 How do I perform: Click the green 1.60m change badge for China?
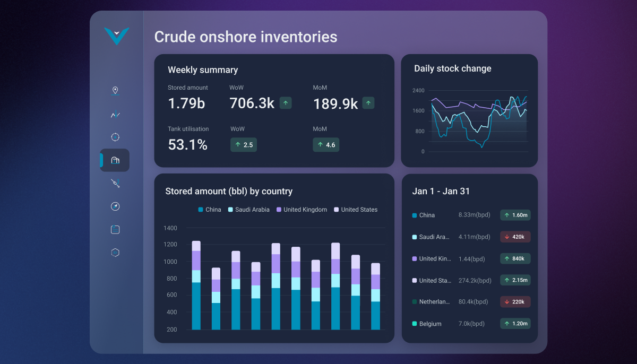[x=515, y=215]
